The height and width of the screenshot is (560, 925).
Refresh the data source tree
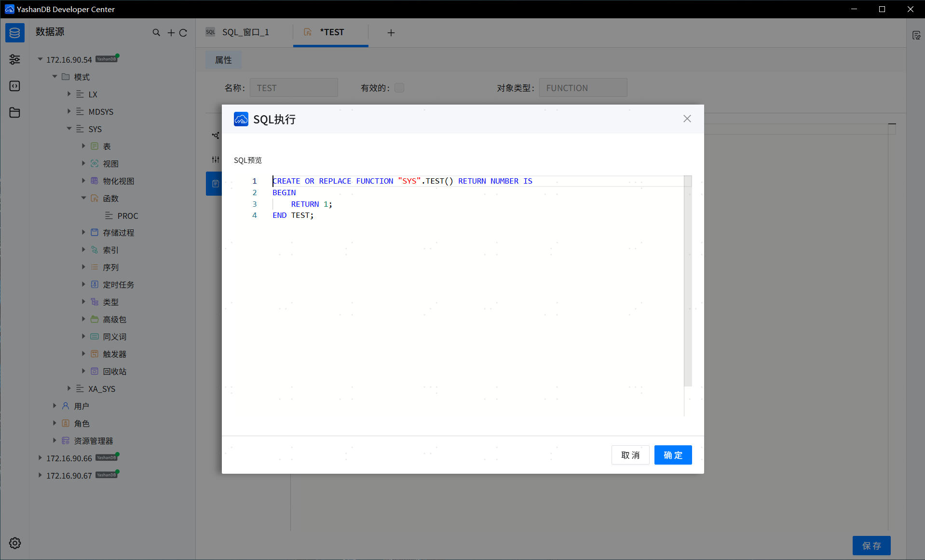pyautogui.click(x=183, y=33)
